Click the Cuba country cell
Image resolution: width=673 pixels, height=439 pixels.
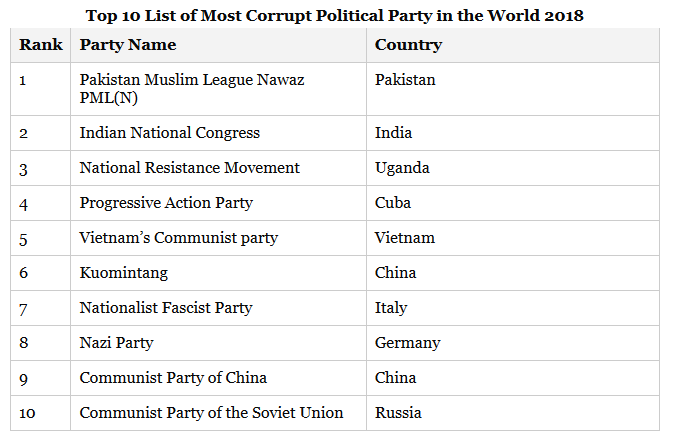(x=393, y=203)
